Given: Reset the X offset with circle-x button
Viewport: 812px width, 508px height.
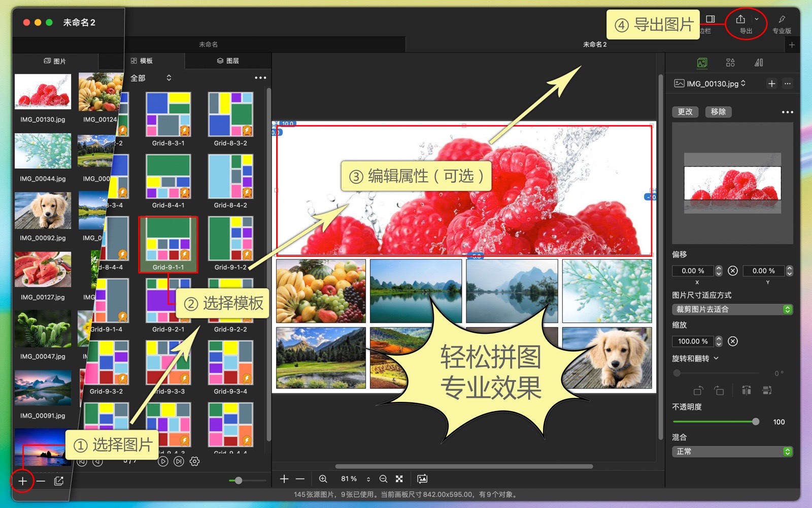Looking at the screenshot, I should coord(733,271).
